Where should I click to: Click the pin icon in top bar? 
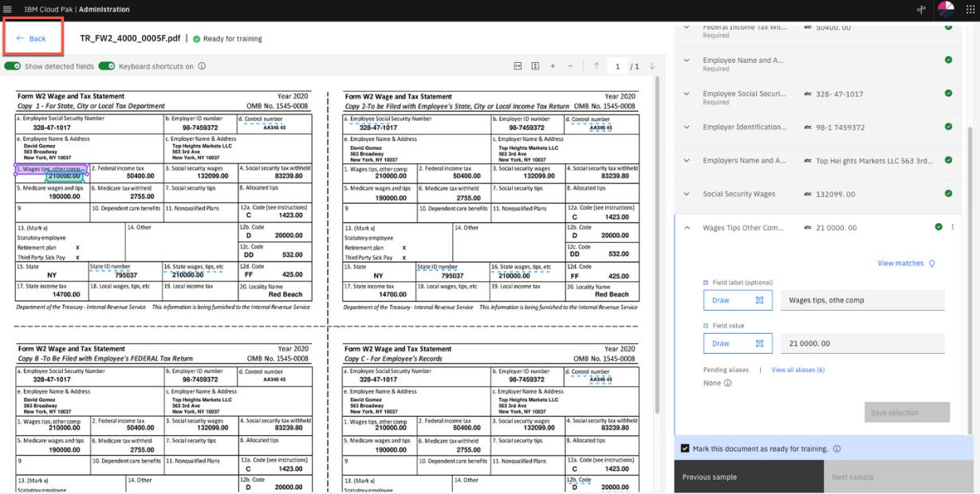coord(922,10)
